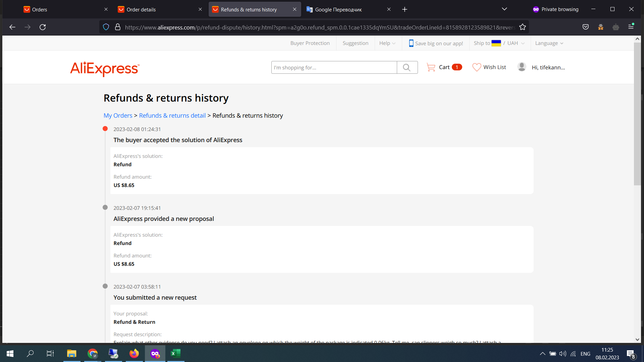Click the 'Refund & Return' proposal text
644x362 pixels.
134,322
